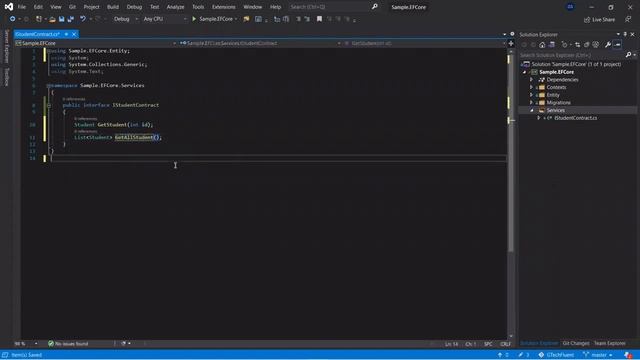The height and width of the screenshot is (360, 640).
Task: Open the Server Explorer side tab
Action: 6,46
